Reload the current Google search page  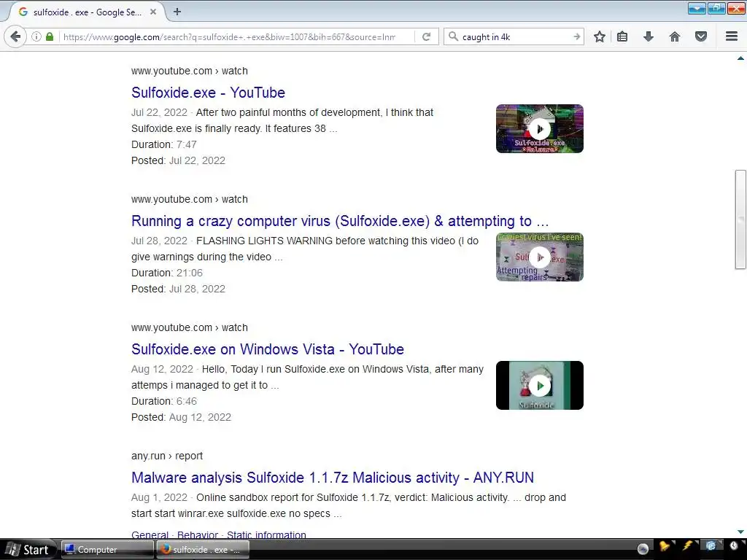(426, 36)
